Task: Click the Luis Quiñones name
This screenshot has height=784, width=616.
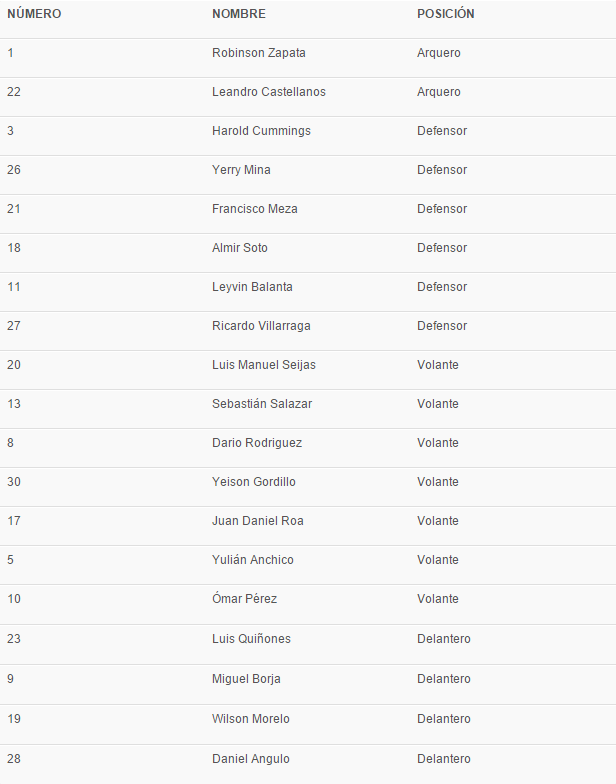Action: pos(251,639)
